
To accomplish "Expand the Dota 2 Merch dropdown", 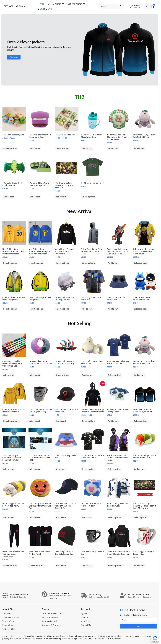I will [56, 4].
